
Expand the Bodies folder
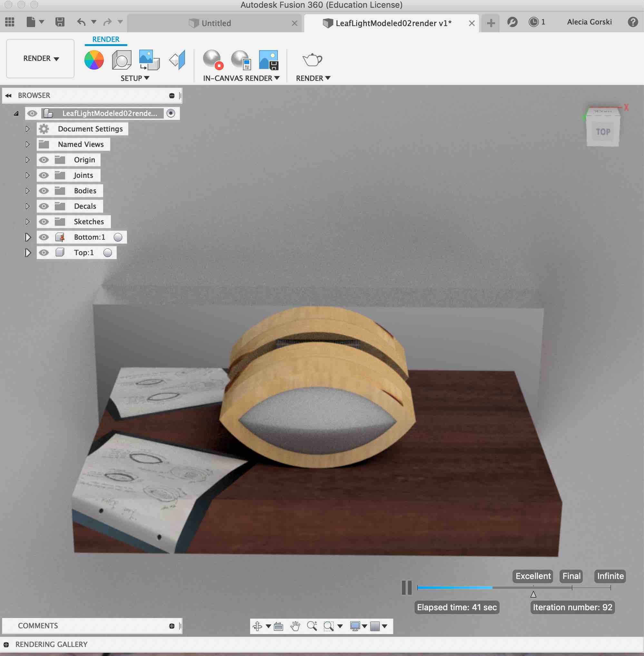click(x=28, y=191)
